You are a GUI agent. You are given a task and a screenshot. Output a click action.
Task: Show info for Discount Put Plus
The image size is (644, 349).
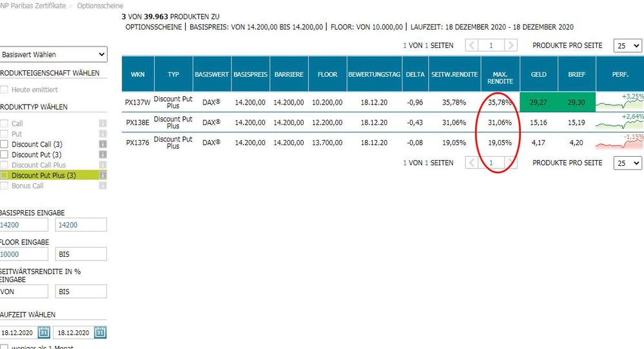coord(102,175)
